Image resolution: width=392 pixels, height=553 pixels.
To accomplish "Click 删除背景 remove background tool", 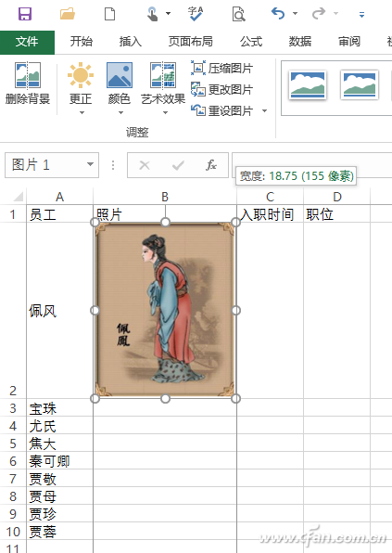I will click(x=28, y=84).
